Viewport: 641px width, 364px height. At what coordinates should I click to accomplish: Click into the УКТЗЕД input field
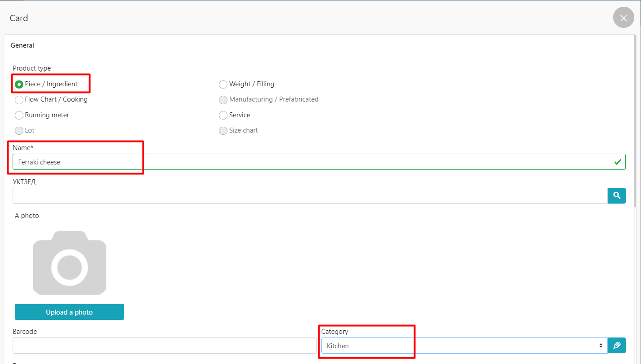pos(310,195)
